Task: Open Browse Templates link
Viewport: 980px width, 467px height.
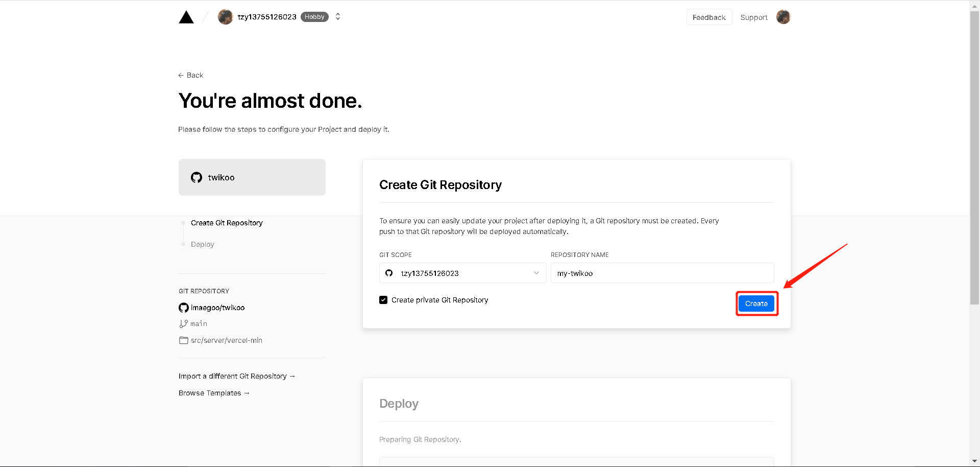Action: pyautogui.click(x=214, y=393)
